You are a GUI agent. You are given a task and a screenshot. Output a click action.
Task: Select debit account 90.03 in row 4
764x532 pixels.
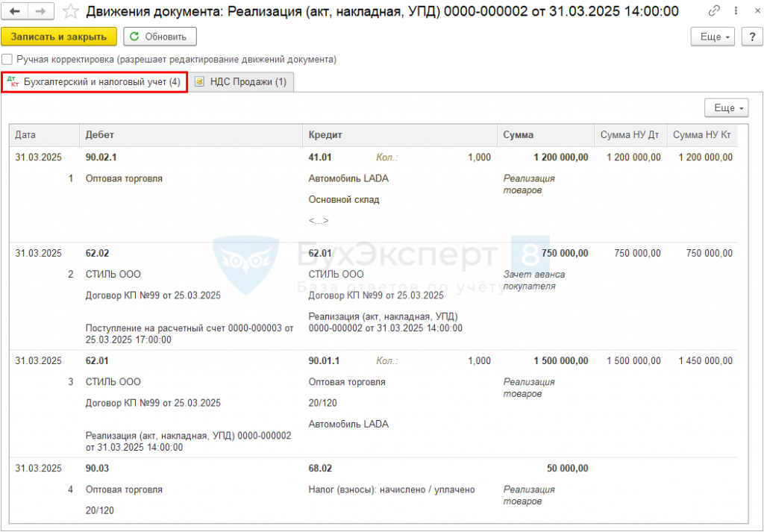pyautogui.click(x=98, y=469)
